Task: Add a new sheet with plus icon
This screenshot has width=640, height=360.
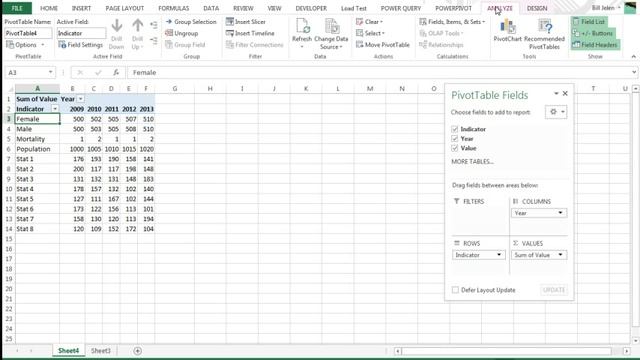Action: coord(138,351)
